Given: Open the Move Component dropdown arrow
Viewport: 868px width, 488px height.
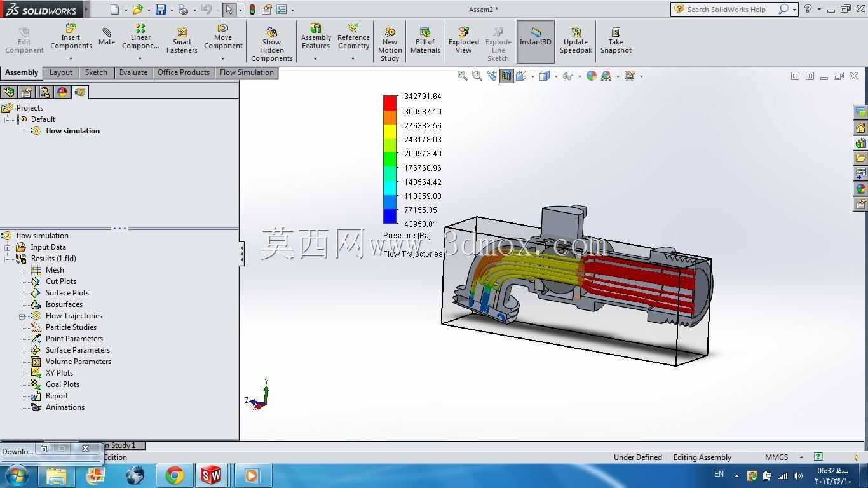Looking at the screenshot, I should click(222, 58).
